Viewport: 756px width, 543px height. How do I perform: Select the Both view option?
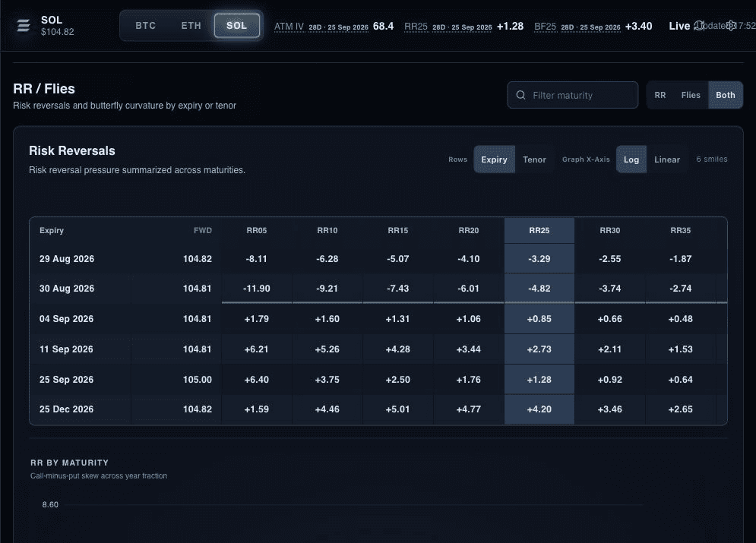(x=725, y=95)
